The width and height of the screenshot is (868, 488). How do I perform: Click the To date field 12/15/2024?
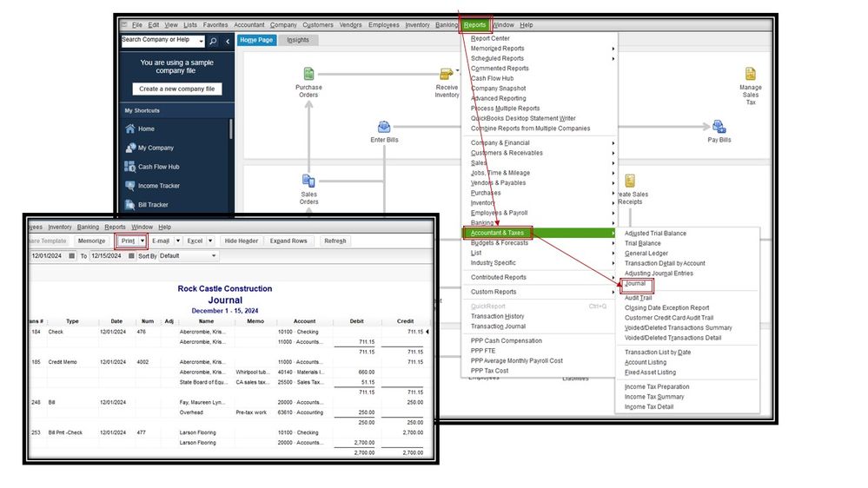(108, 255)
